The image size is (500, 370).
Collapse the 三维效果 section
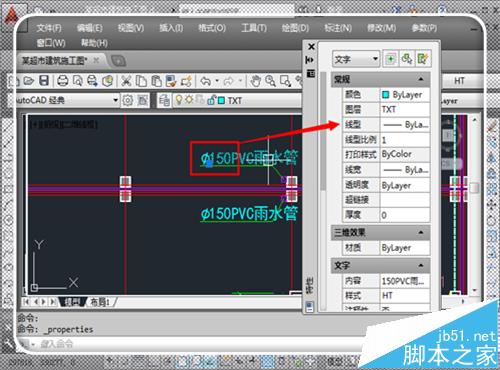click(x=421, y=232)
